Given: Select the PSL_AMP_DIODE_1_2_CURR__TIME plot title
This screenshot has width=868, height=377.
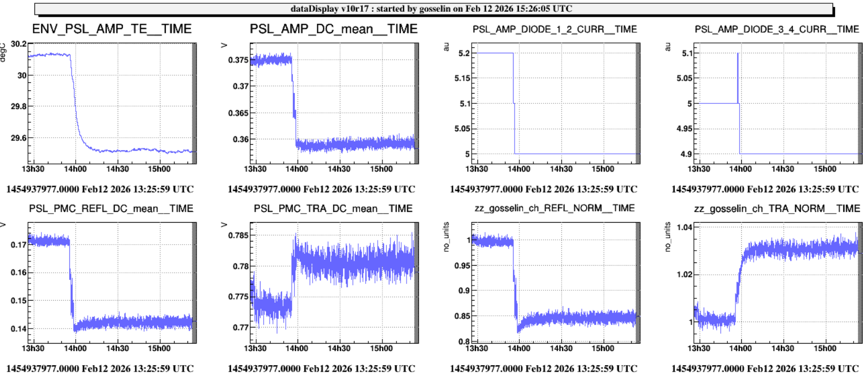Looking at the screenshot, I should tap(555, 30).
